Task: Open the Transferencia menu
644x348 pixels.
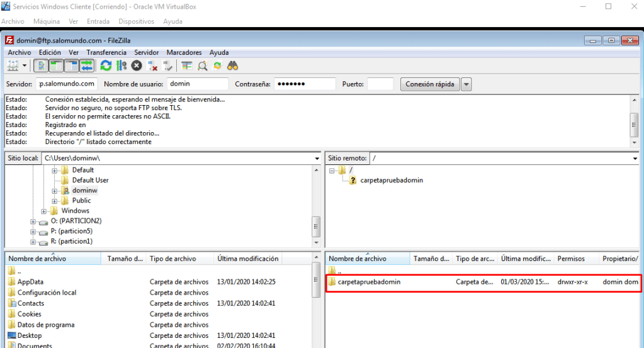Action: coord(106,52)
